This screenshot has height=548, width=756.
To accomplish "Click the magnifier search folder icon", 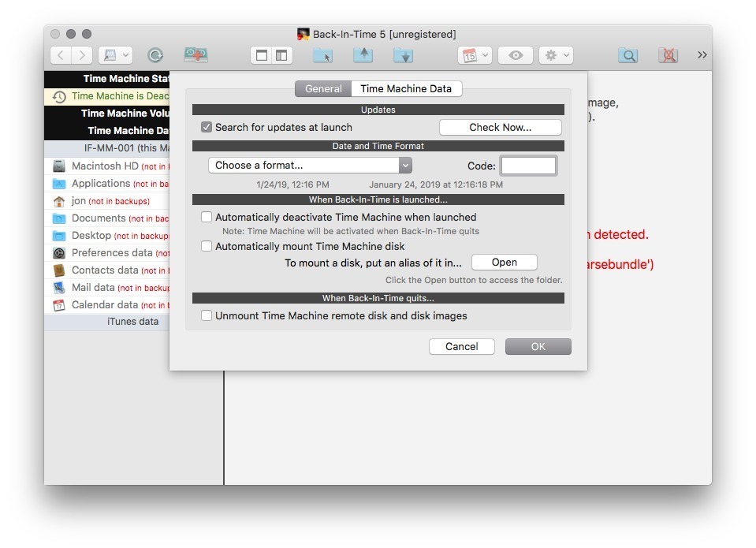I will click(628, 55).
